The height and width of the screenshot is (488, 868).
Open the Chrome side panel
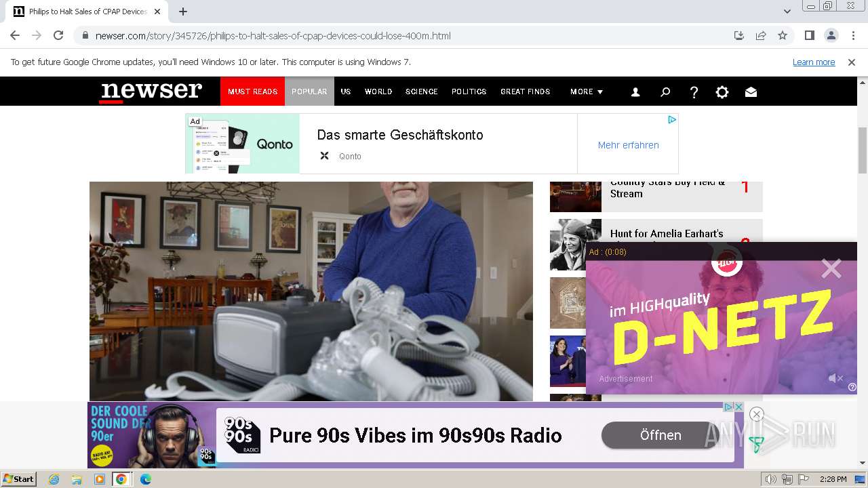pyautogui.click(x=809, y=36)
